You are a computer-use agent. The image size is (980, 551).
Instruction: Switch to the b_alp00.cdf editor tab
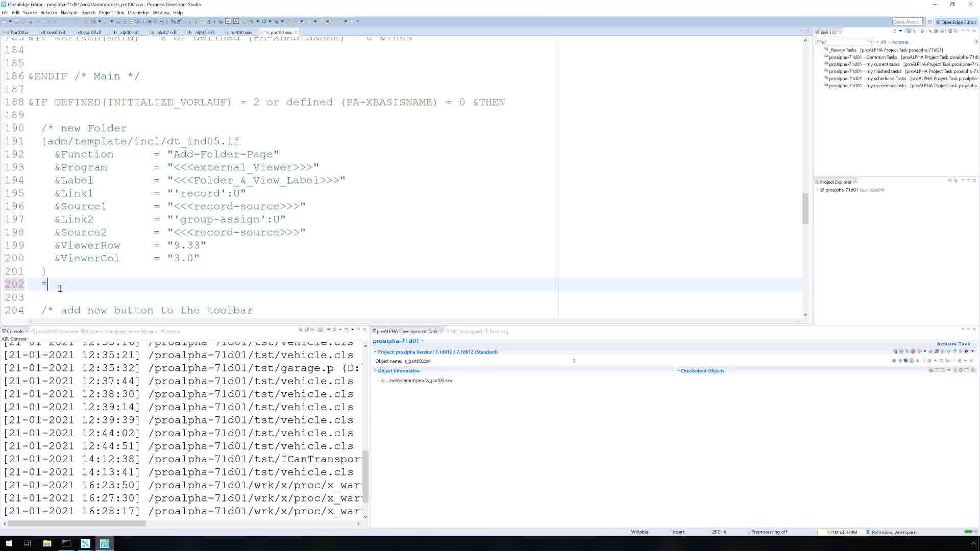pos(126,32)
